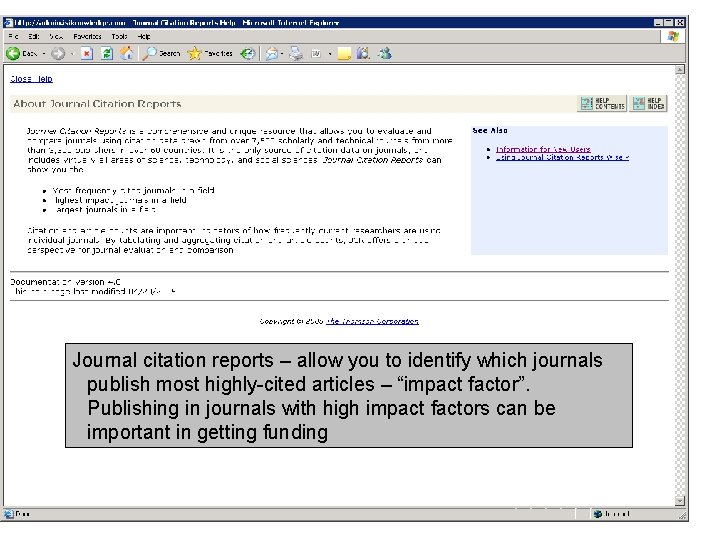Open Help Index button
Screen dimensions: 720x540
click(x=648, y=103)
